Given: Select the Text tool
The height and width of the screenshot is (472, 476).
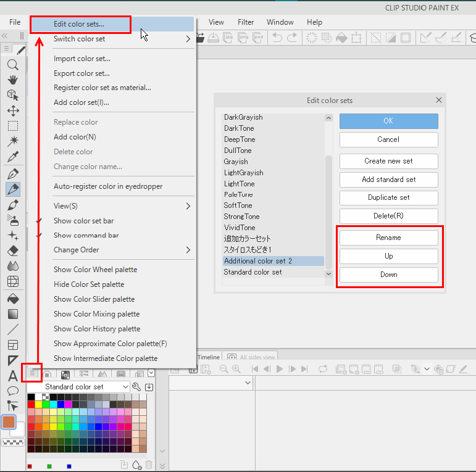Looking at the screenshot, I should pos(13,376).
